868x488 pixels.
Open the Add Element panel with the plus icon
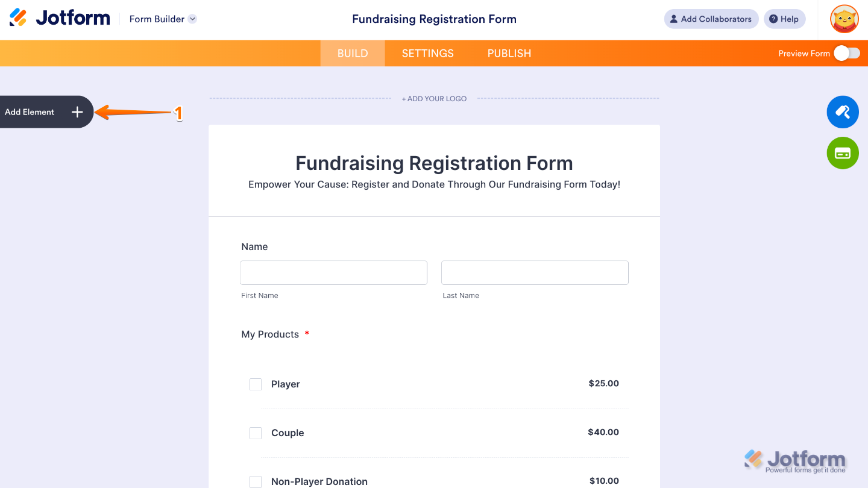click(x=77, y=111)
